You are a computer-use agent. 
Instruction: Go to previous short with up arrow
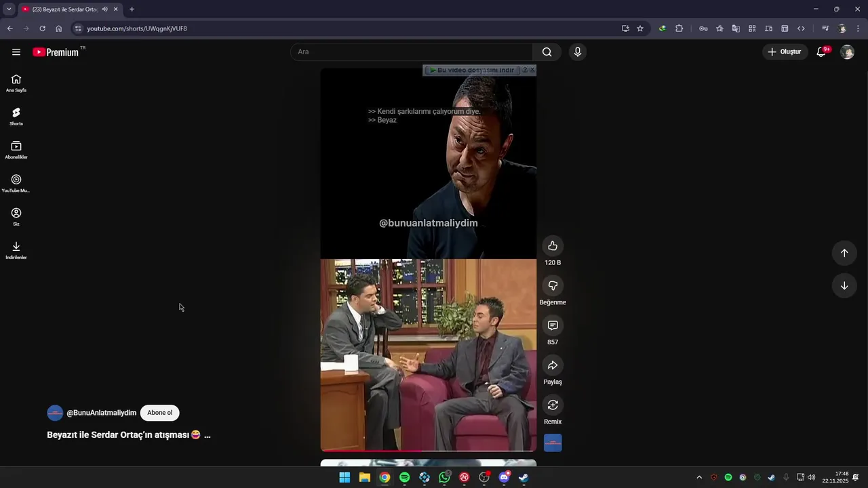pyautogui.click(x=844, y=253)
